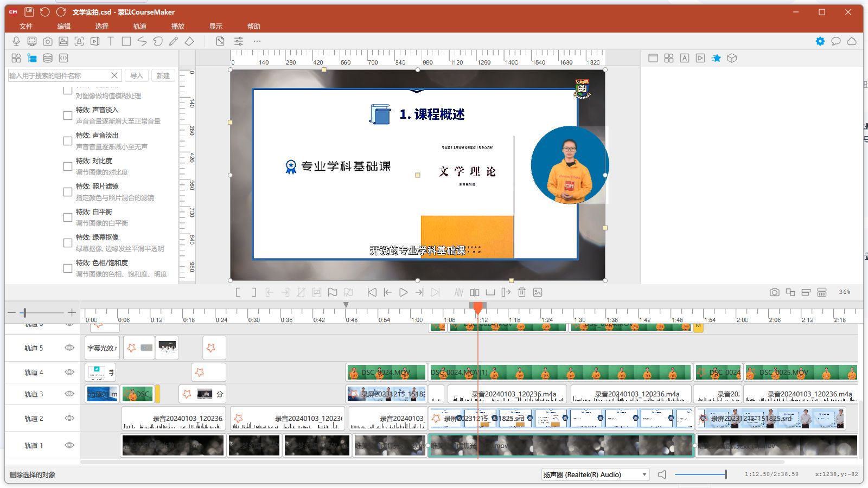Clear the component search box with X
This screenshot has width=868, height=488.
coord(114,75)
